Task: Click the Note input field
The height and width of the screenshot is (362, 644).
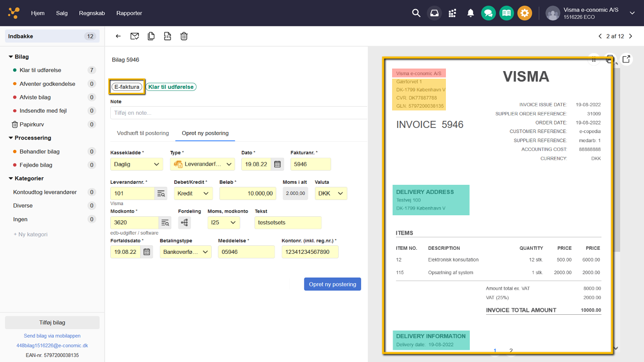Action: click(239, 113)
